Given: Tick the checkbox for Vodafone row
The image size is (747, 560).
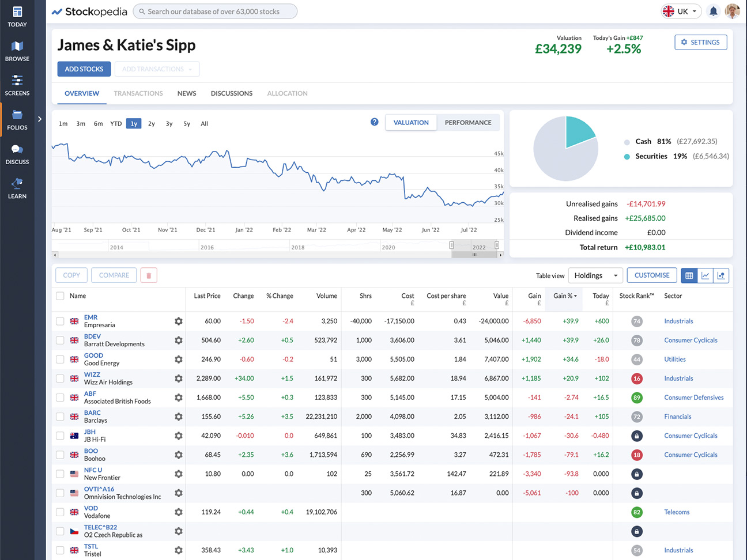Looking at the screenshot, I should pyautogui.click(x=60, y=512).
